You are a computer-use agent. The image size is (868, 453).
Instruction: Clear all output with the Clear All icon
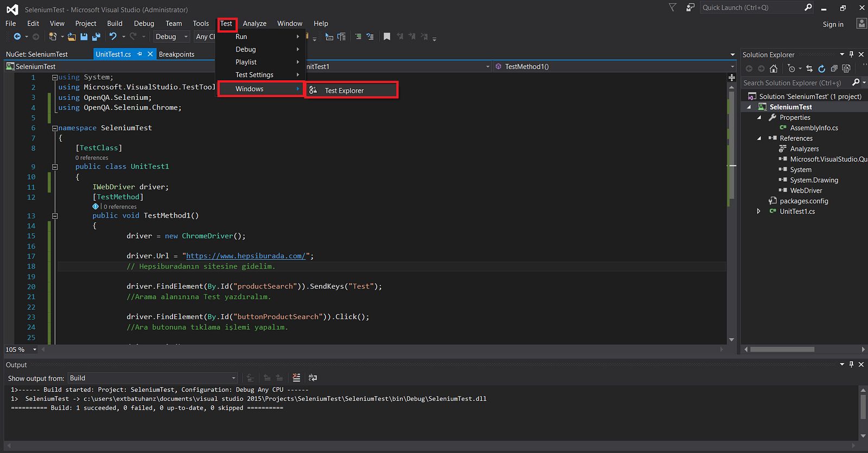[x=296, y=378]
